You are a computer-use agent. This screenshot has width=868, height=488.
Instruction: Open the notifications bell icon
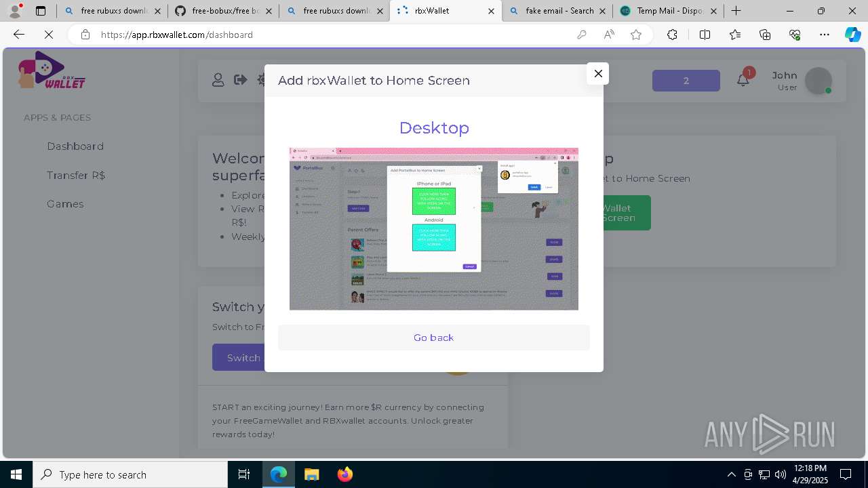[x=743, y=80]
